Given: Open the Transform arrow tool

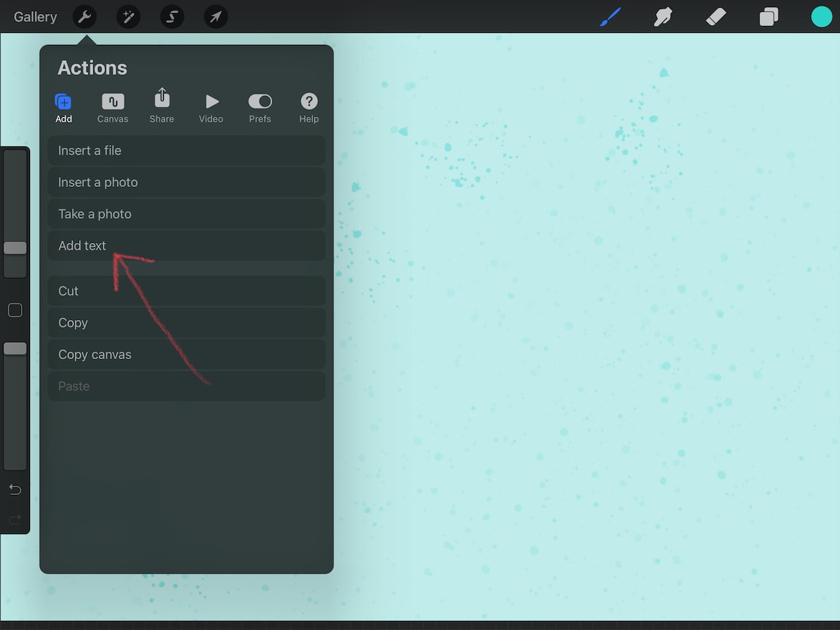Looking at the screenshot, I should pyautogui.click(x=216, y=17).
